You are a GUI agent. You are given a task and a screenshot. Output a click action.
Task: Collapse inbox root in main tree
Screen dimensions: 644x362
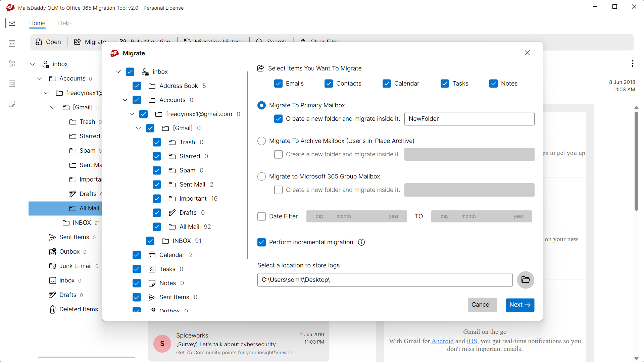33,64
